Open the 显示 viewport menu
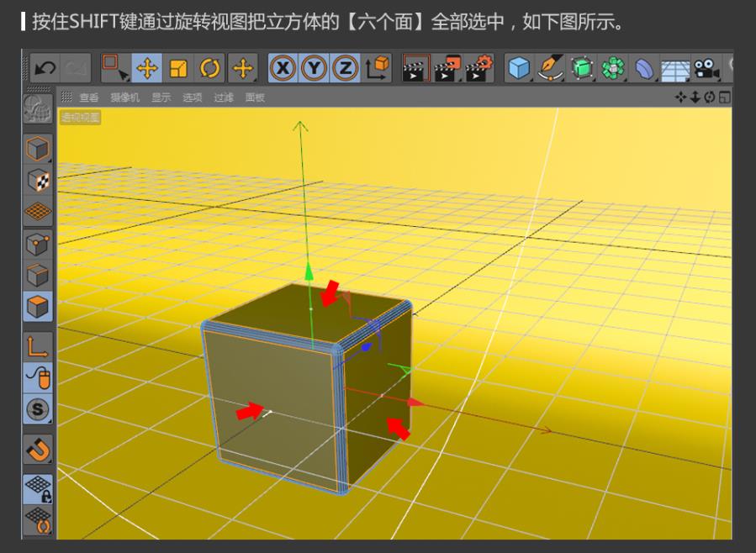This screenshot has width=756, height=553. (x=161, y=97)
